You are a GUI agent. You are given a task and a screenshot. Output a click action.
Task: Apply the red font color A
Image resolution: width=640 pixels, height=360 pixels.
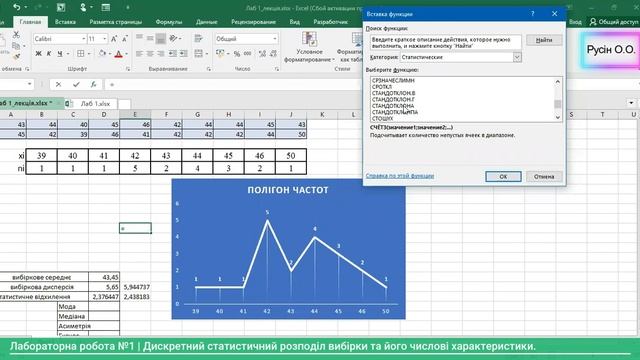118,53
